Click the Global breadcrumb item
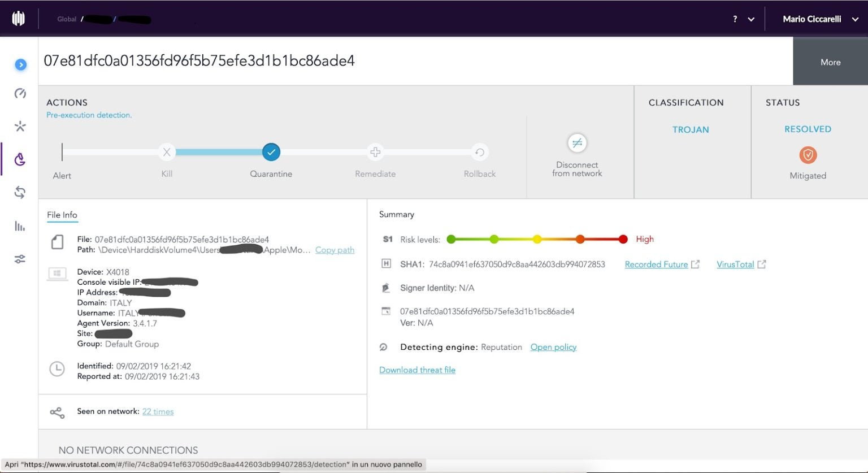868x473 pixels. pyautogui.click(x=67, y=19)
